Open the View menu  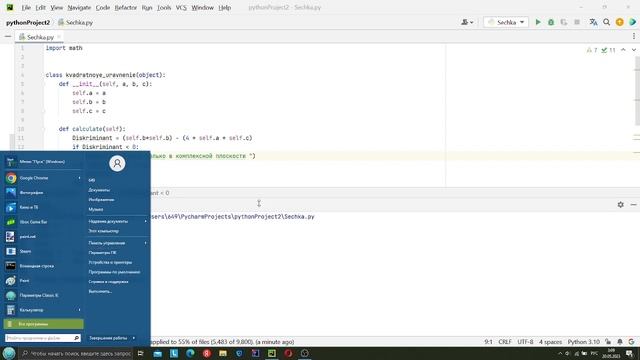pos(57,7)
